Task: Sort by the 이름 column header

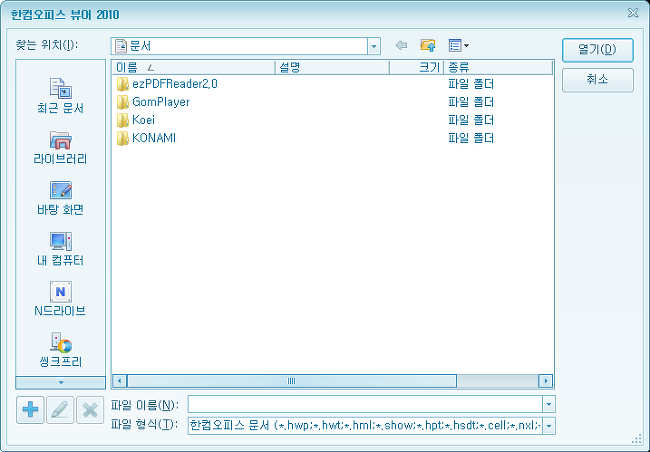Action: [x=193, y=67]
